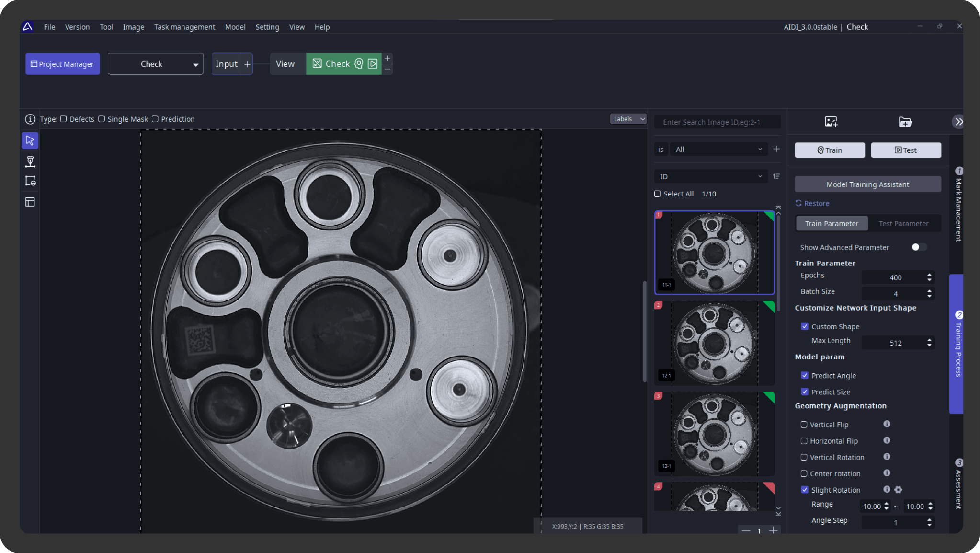
Task: Switch to the Test Parameter tab
Action: (903, 223)
